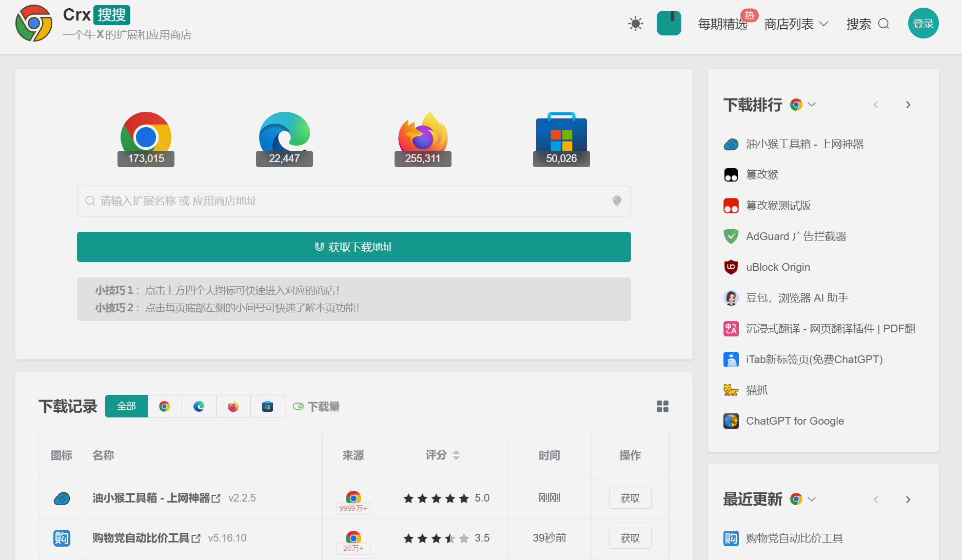Open 油小猴工具箱 - 上网神器 table link

(156, 498)
